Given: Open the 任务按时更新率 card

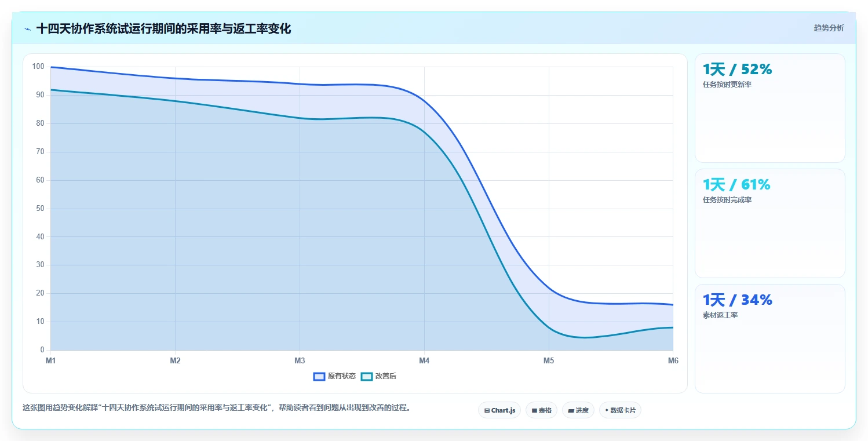Looking at the screenshot, I should (769, 108).
